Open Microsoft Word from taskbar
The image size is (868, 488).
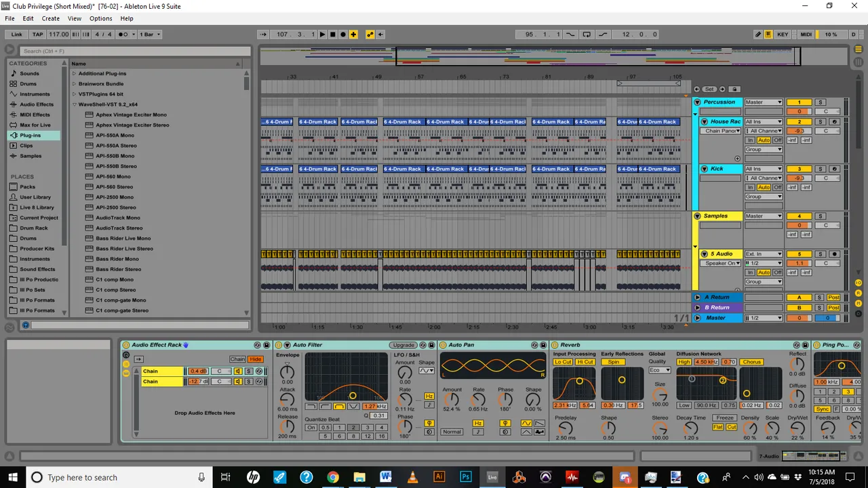pos(386,477)
